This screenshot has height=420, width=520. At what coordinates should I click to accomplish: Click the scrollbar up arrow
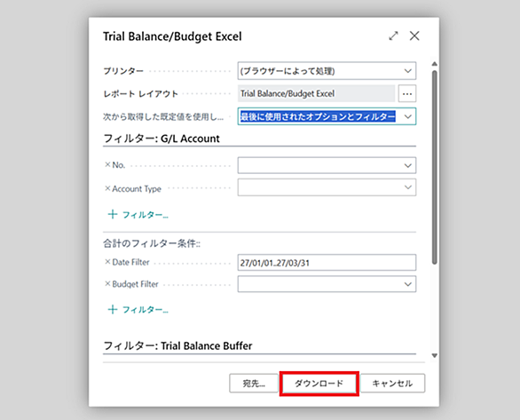[x=435, y=64]
